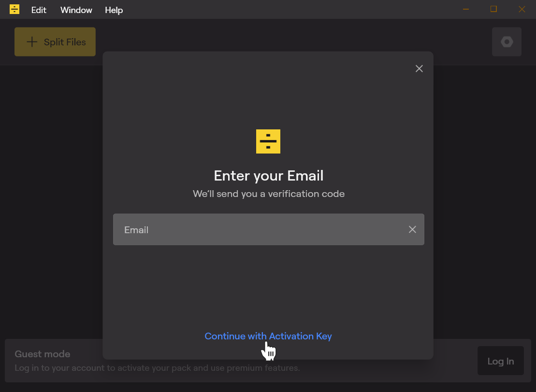Click the verification code subtitle text
Viewport: 536px width, 392px height.
268,194
